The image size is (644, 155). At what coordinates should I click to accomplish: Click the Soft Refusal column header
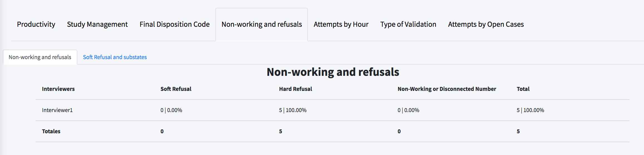(176, 89)
